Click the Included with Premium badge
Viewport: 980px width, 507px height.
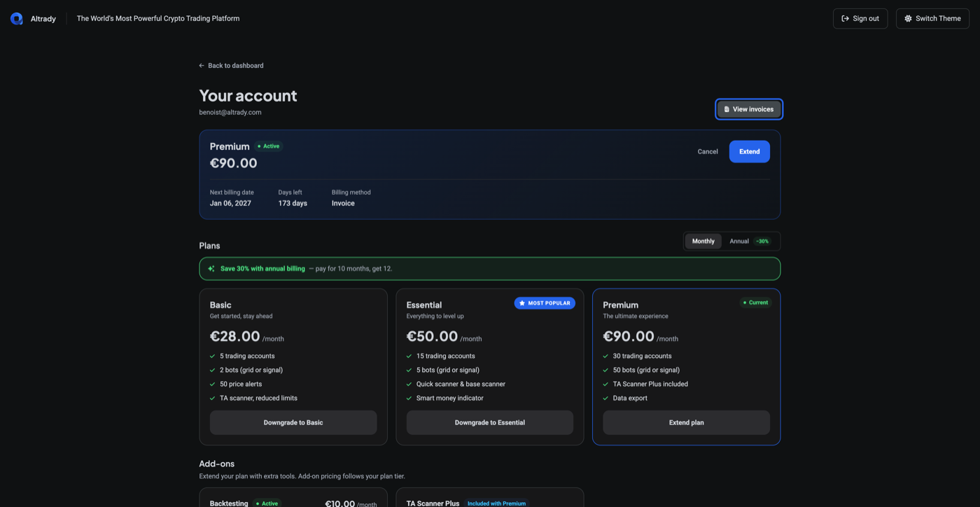(x=496, y=503)
